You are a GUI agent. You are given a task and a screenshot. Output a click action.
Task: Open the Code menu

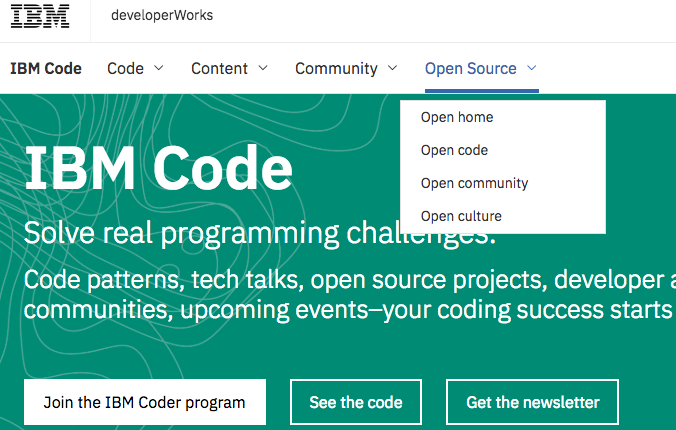point(125,69)
